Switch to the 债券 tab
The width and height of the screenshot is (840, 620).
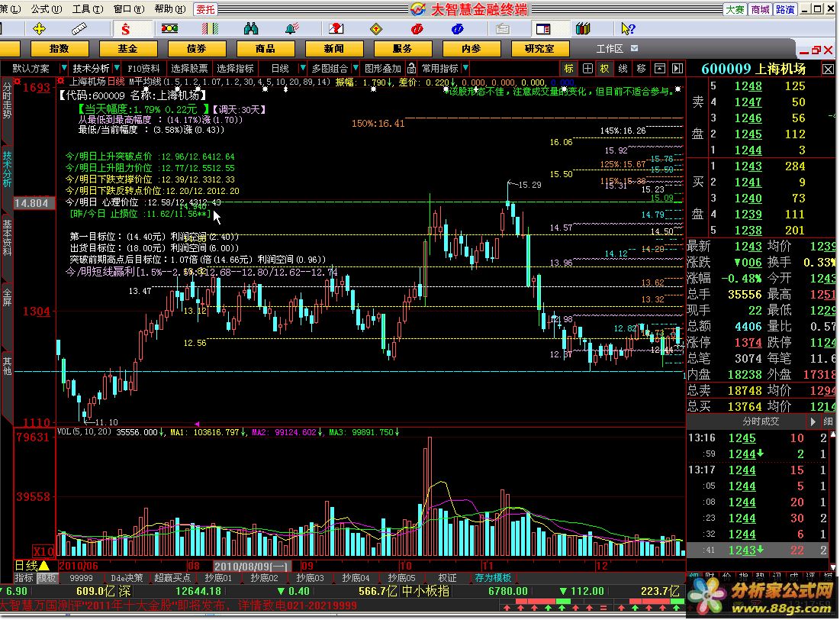tap(196, 49)
